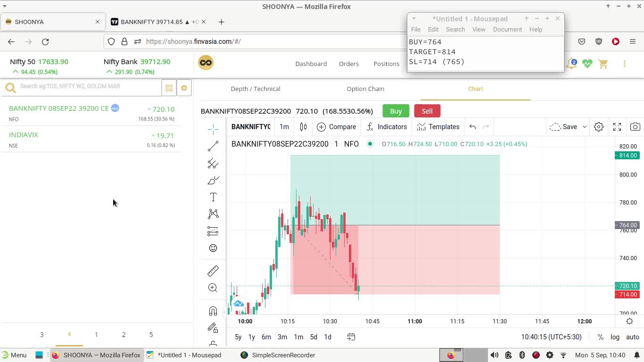Select the ruler measure tool
The image size is (644, 362).
pyautogui.click(x=213, y=271)
